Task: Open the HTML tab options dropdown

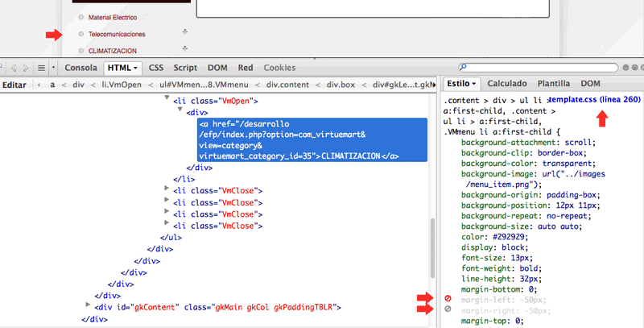Action: [x=135, y=69]
